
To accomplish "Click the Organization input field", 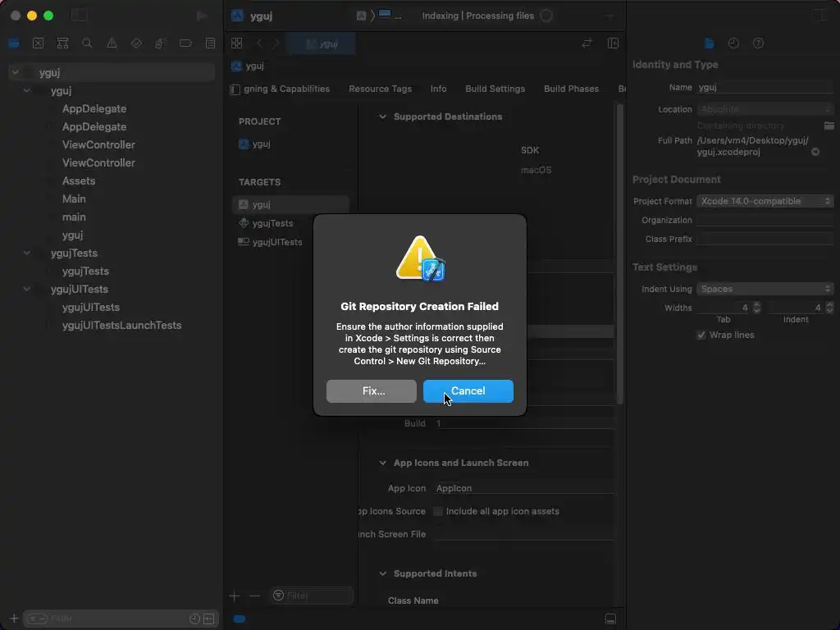I will (765, 220).
